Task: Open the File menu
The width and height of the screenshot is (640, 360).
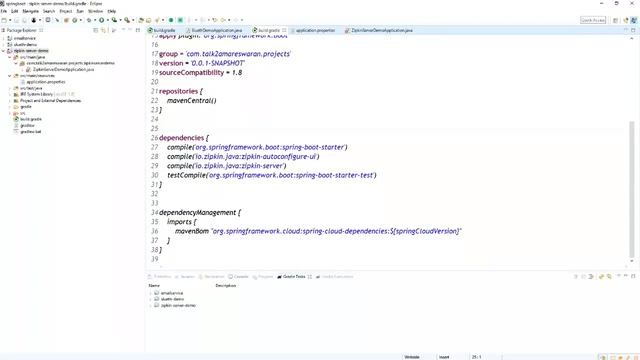Action: click(x=4, y=11)
